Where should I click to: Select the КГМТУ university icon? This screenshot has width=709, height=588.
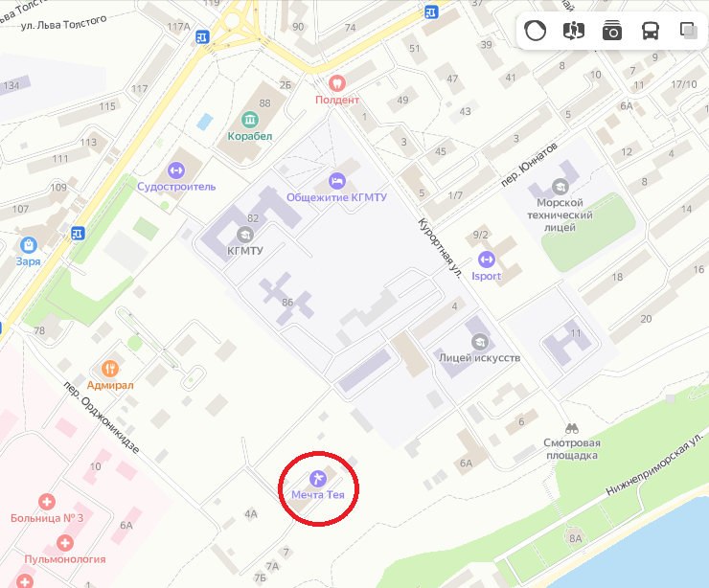245,235
